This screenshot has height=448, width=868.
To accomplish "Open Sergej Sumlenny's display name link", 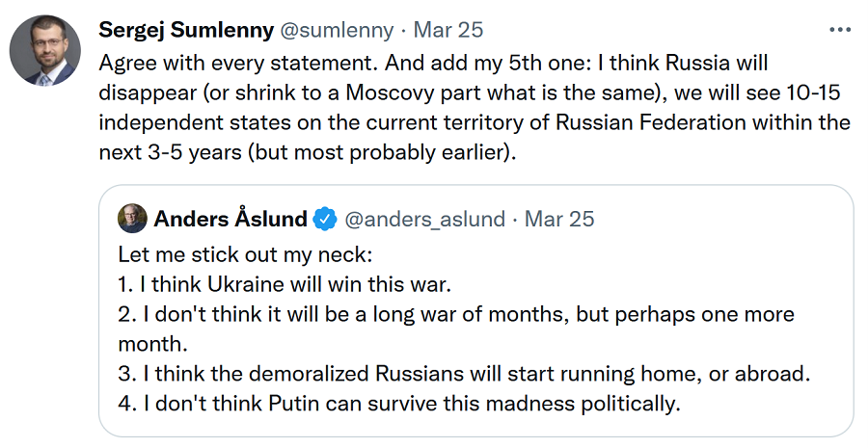I will 185,30.
